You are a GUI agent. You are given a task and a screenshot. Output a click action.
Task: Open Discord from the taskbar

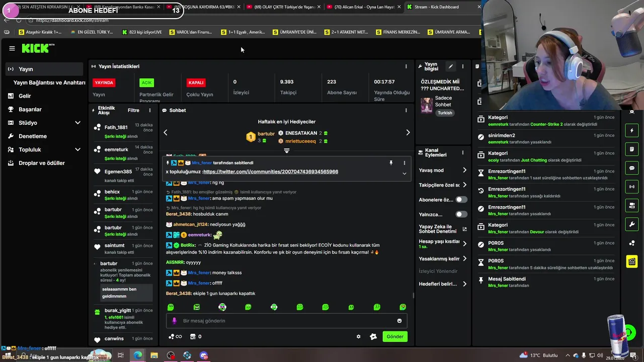(x=203, y=355)
